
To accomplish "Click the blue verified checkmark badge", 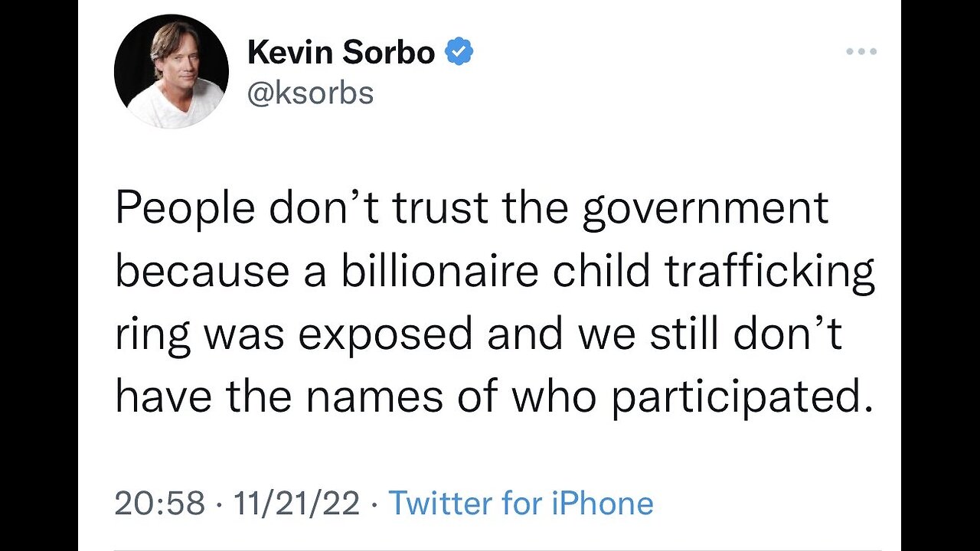I will point(459,52).
